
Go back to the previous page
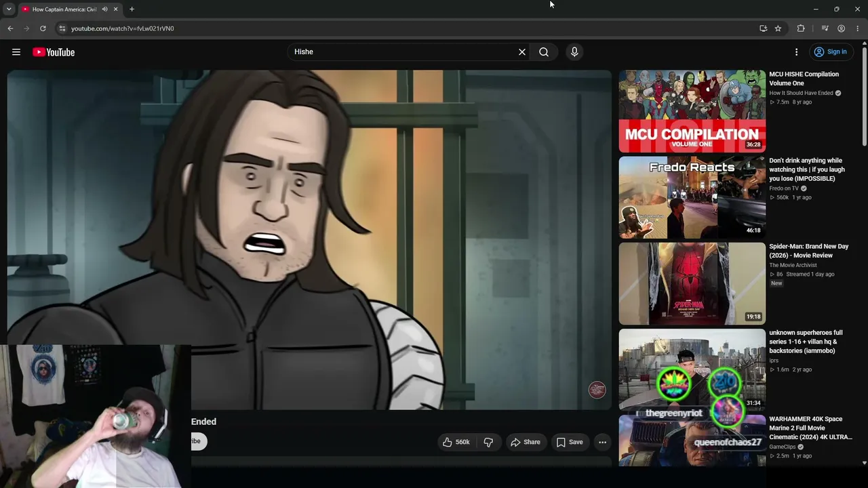(x=10, y=28)
